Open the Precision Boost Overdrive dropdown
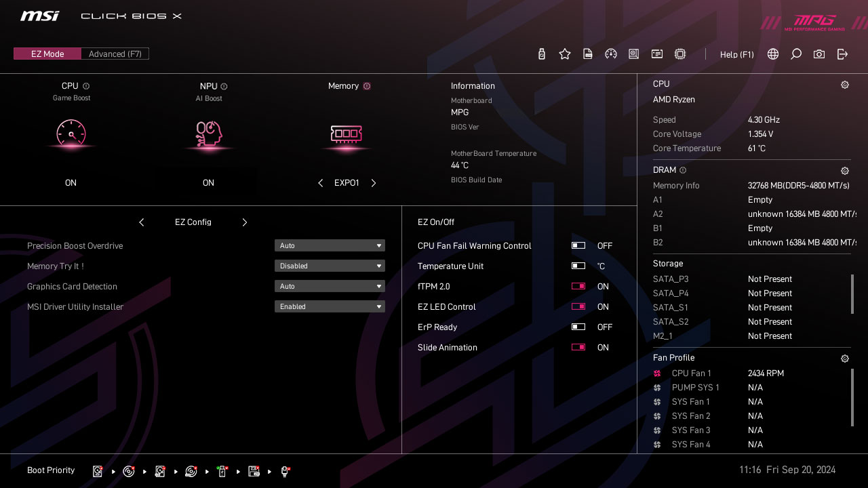Screen dimensions: 868x488 coord(330,245)
